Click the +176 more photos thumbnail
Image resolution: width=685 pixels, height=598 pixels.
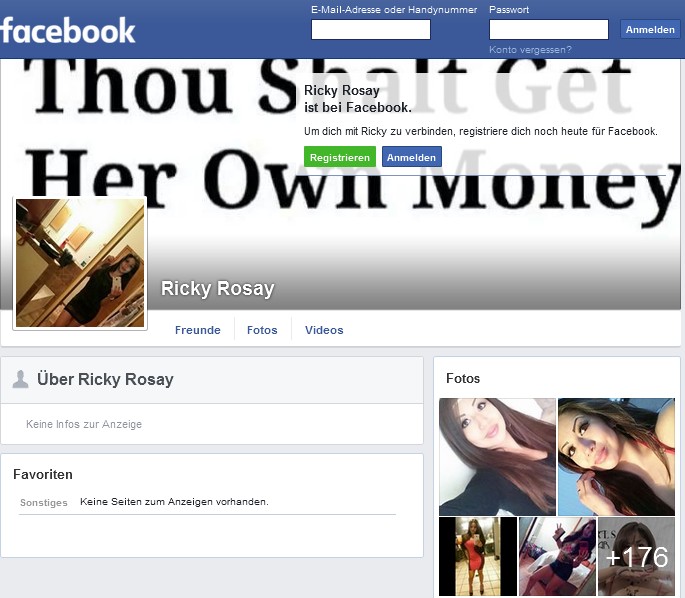pos(637,557)
